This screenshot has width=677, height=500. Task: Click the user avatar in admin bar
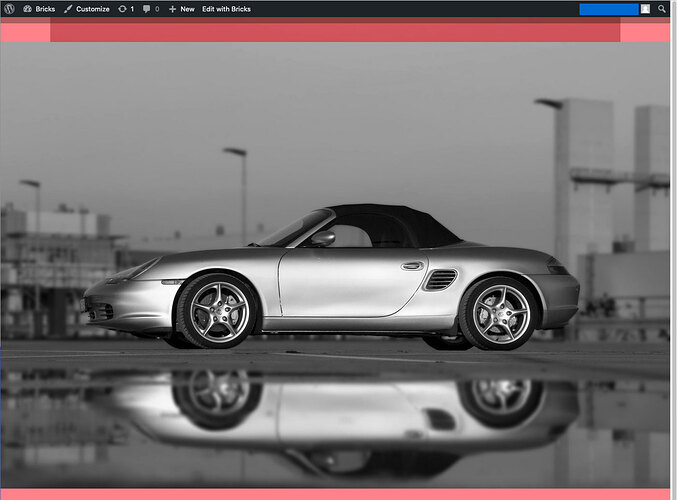point(645,9)
